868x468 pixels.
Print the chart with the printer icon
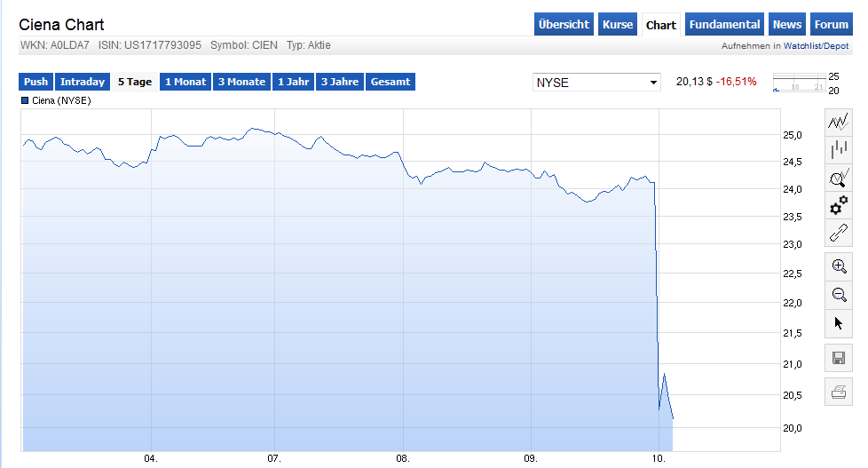tap(839, 391)
